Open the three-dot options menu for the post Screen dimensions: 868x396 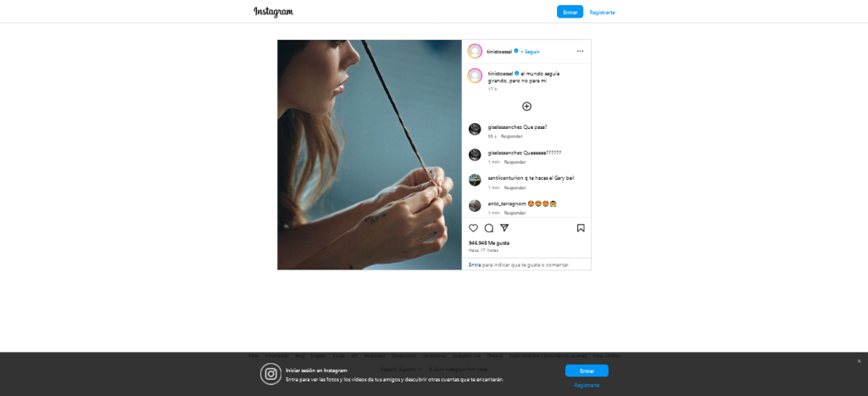point(580,51)
